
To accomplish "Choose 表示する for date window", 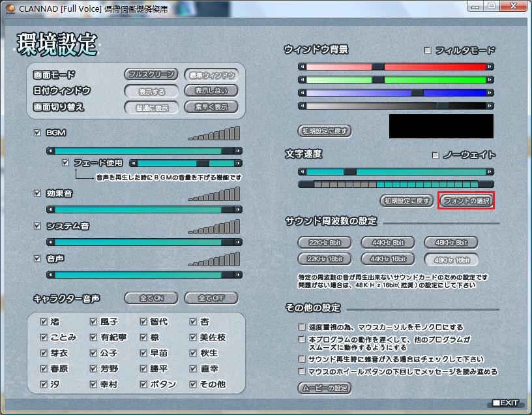I will click(151, 91).
